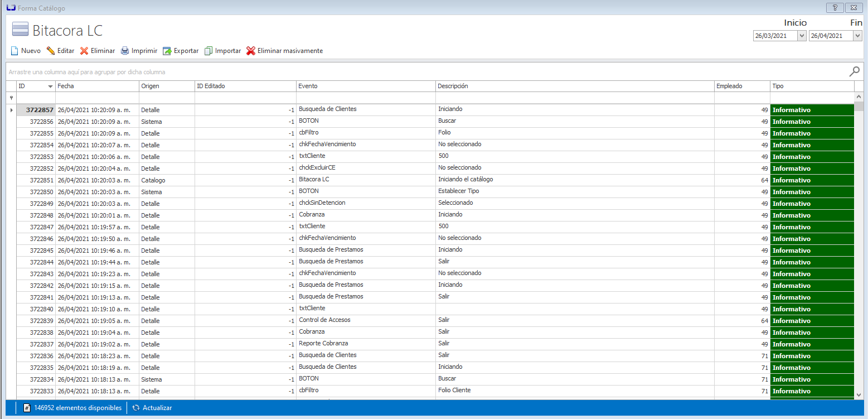
Task: Click the Informativo cell in row 3722839
Action: coord(812,321)
